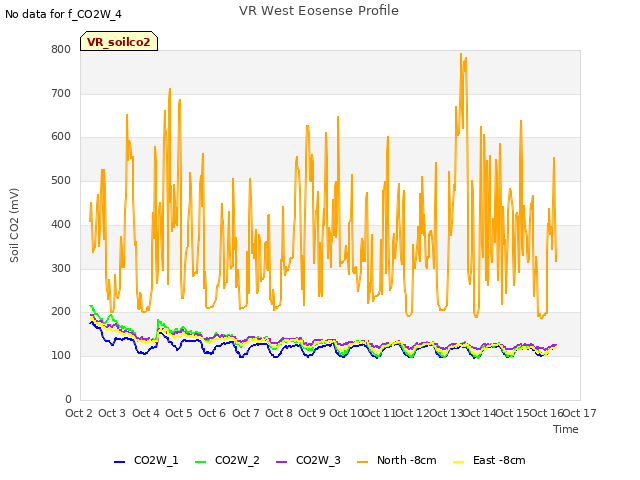This screenshot has width=640, height=480.
Task: Select the North -8cm legend label
Action: click(407, 460)
